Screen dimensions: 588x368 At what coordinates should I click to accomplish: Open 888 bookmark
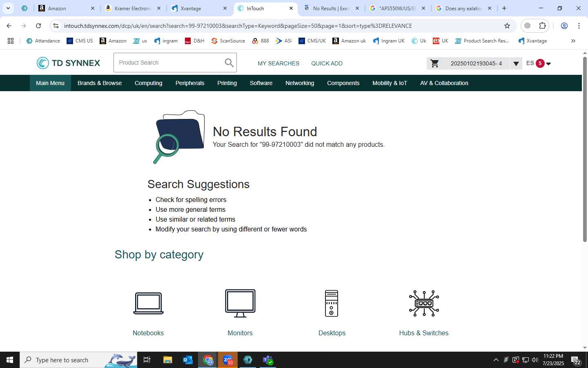(x=261, y=41)
